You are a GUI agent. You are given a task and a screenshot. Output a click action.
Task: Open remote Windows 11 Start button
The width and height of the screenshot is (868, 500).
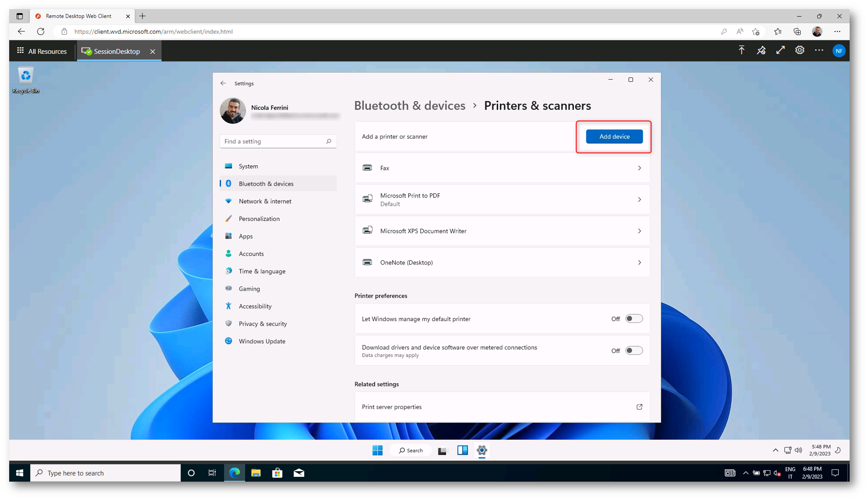coord(377,450)
